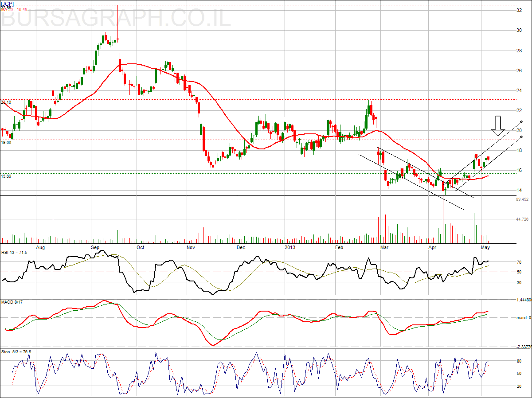Select the Sep month marker on time axis
The height and width of the screenshot is (398, 532).
tap(95, 247)
